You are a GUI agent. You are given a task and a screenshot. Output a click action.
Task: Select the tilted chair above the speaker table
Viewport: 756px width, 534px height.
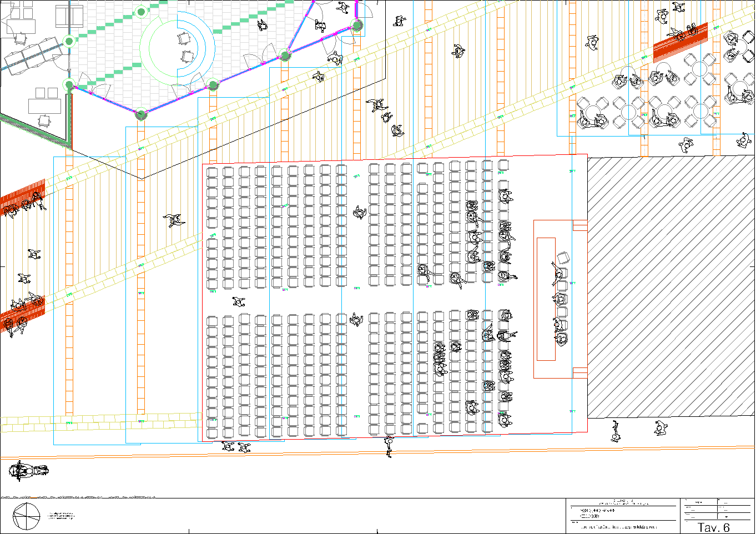(563, 258)
